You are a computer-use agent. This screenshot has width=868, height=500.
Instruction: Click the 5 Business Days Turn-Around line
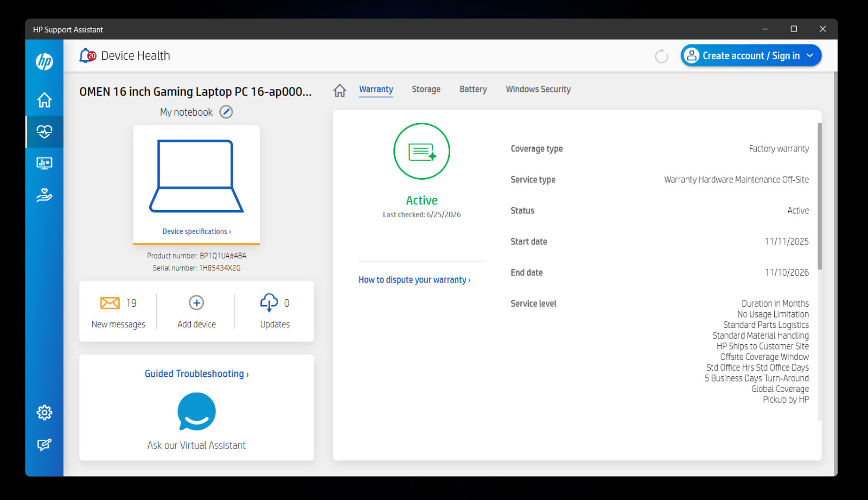(x=756, y=378)
